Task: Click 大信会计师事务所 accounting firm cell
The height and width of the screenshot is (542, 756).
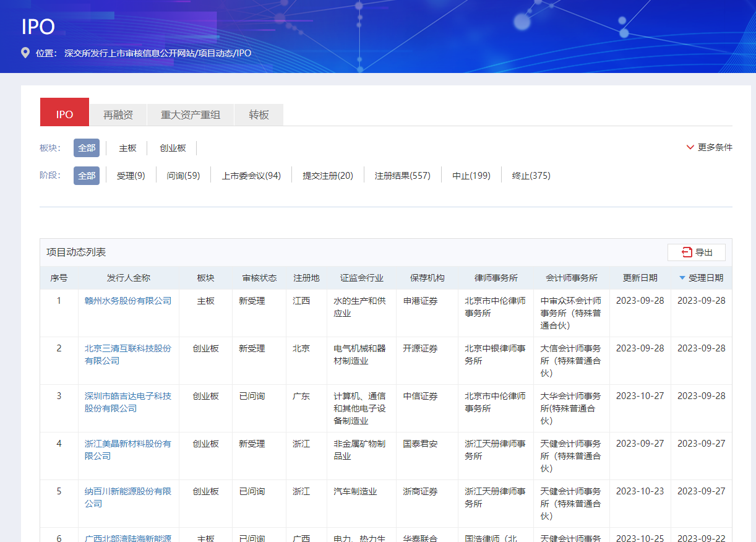Action: pos(571,361)
